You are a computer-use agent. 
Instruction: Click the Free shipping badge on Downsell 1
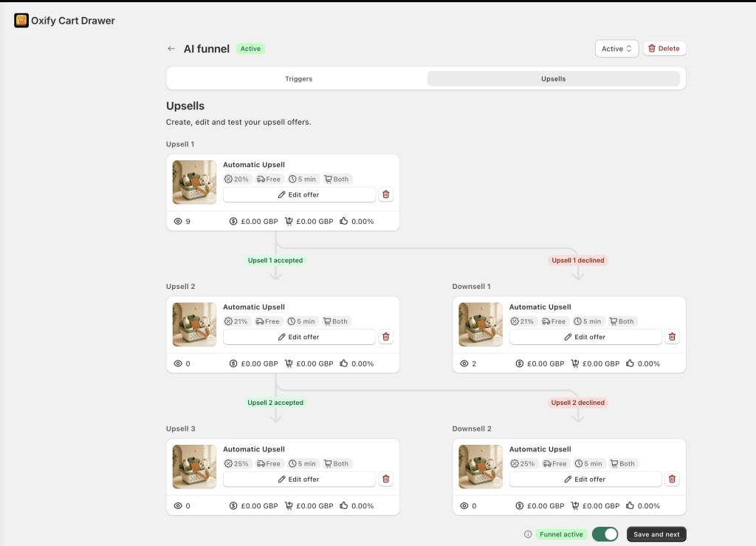pos(554,321)
